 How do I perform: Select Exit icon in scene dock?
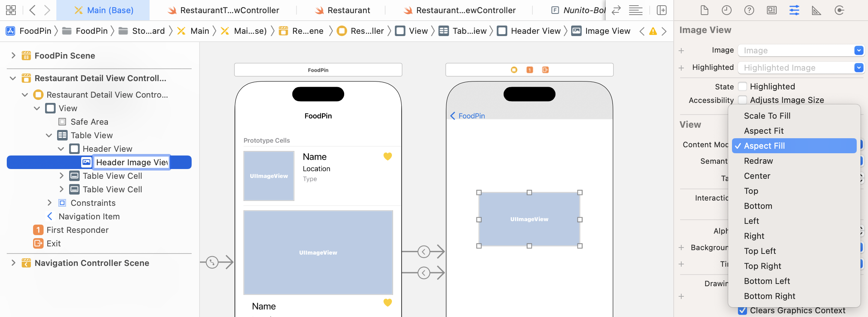[x=546, y=70]
